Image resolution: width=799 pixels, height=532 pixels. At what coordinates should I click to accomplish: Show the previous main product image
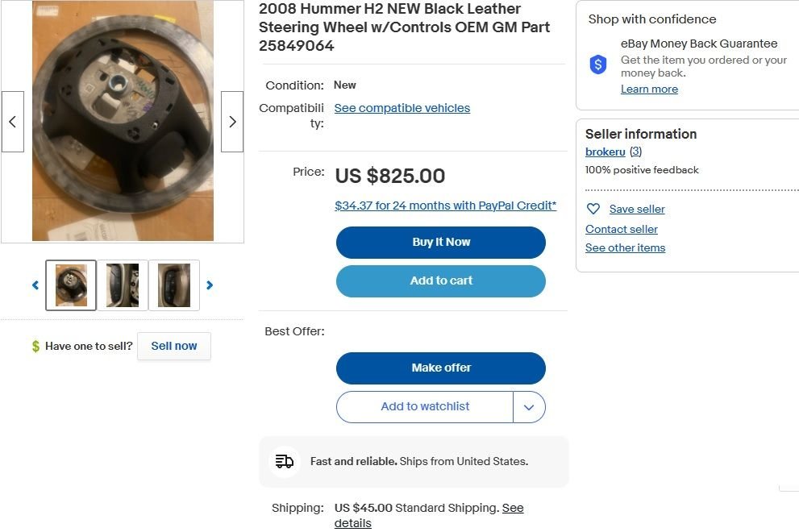13,122
